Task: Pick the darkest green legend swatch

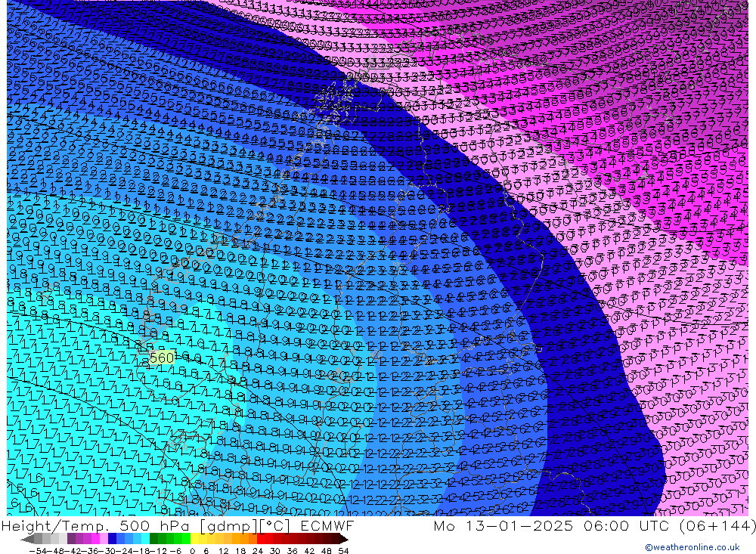Action: click(153, 540)
